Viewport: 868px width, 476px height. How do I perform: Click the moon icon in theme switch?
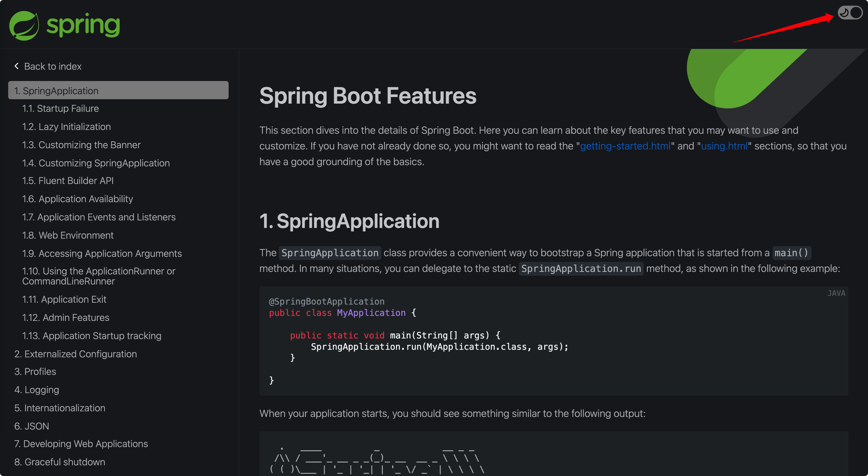844,13
